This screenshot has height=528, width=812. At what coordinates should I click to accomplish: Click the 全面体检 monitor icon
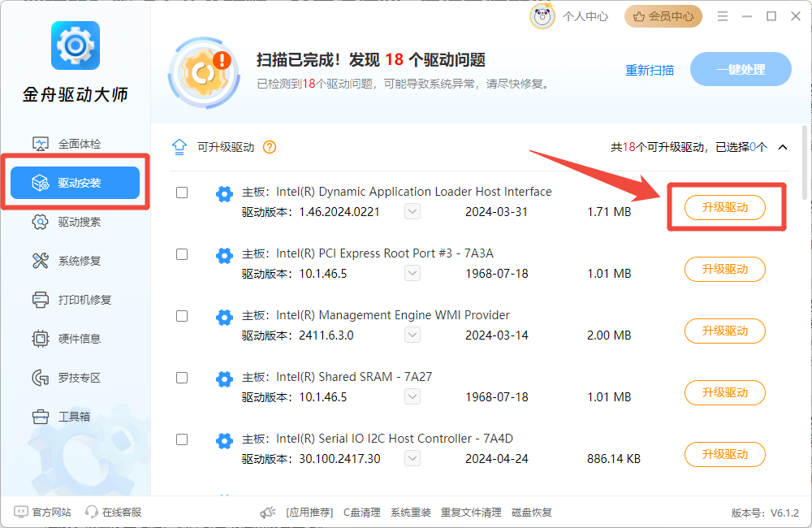click(41, 144)
